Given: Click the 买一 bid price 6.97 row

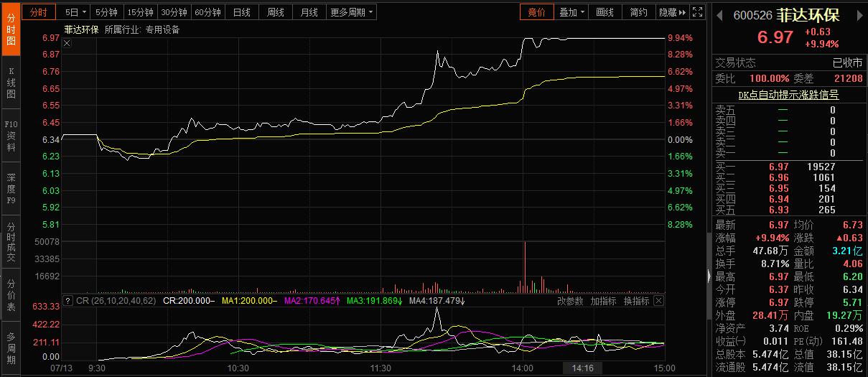Looking at the screenshot, I should tap(789, 167).
